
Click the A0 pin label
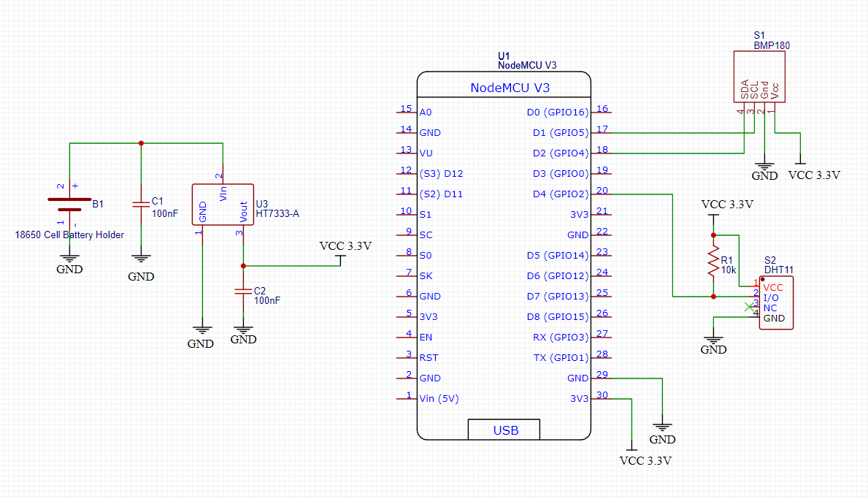425,113
